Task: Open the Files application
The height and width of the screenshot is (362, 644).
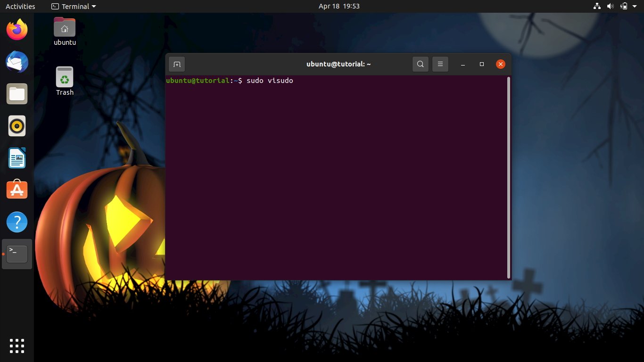Action: coord(17,94)
